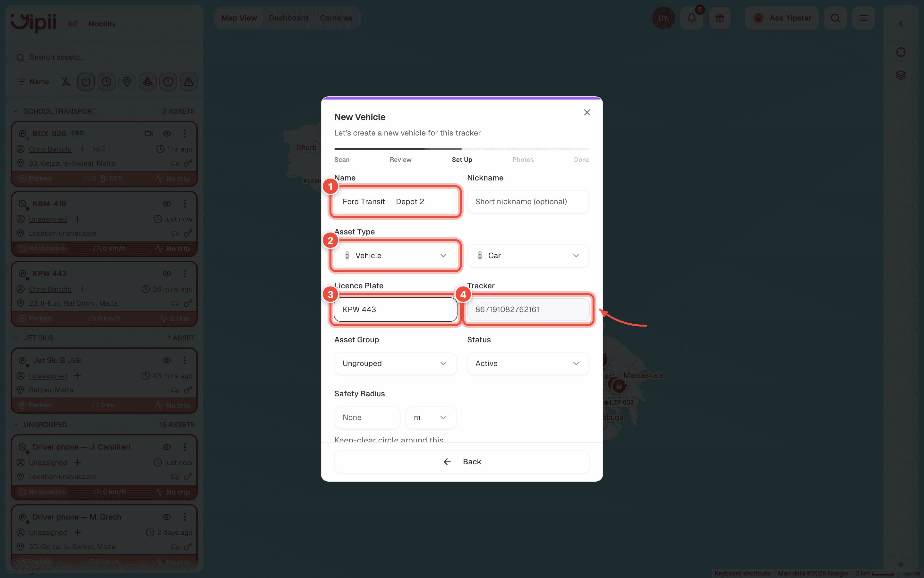Open the Vehicle asset type dropdown
924x578 pixels.
395,255
